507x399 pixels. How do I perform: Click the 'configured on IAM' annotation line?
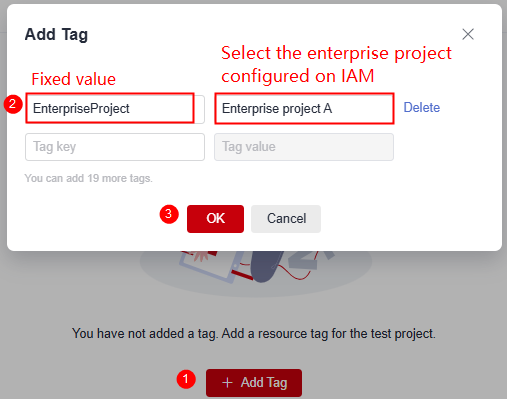[x=298, y=76]
